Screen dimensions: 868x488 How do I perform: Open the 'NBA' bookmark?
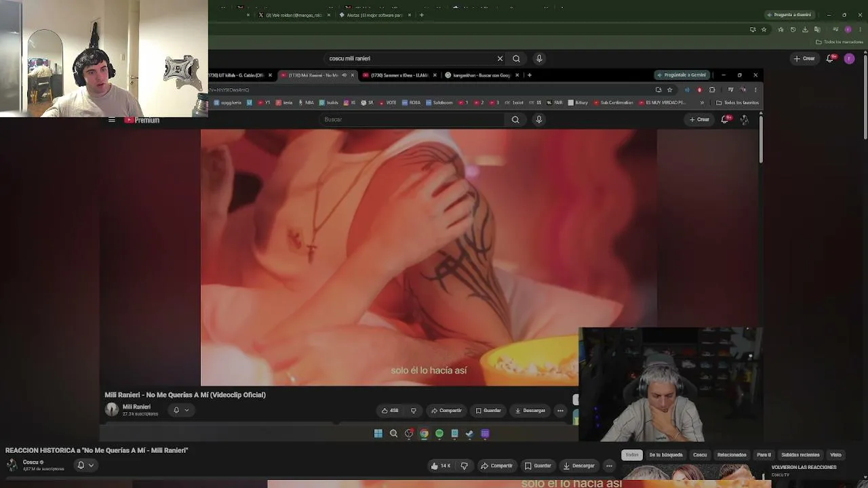tap(305, 103)
